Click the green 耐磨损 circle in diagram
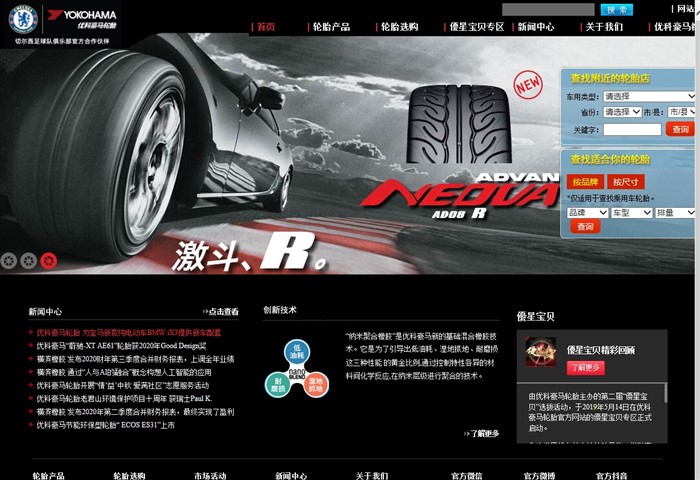The height and width of the screenshot is (480, 700). coord(278,384)
